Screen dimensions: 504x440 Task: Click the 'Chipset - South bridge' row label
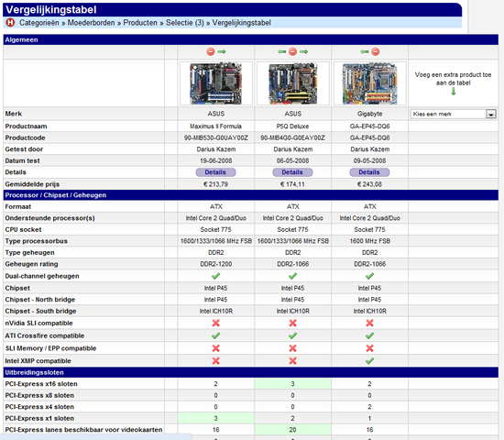tap(40, 311)
